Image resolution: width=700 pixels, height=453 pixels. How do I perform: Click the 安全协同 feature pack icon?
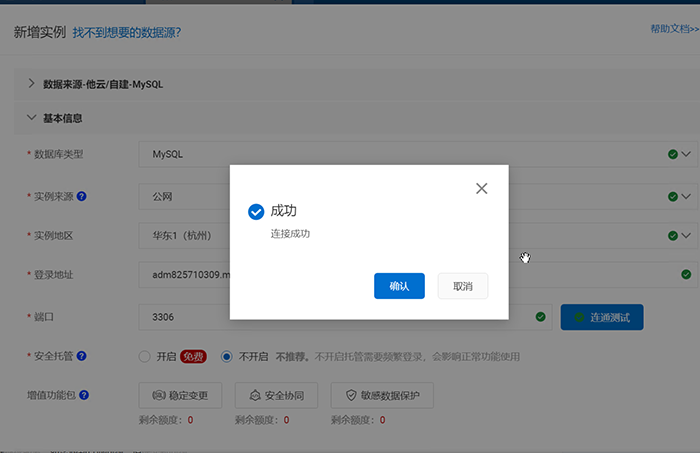256,395
